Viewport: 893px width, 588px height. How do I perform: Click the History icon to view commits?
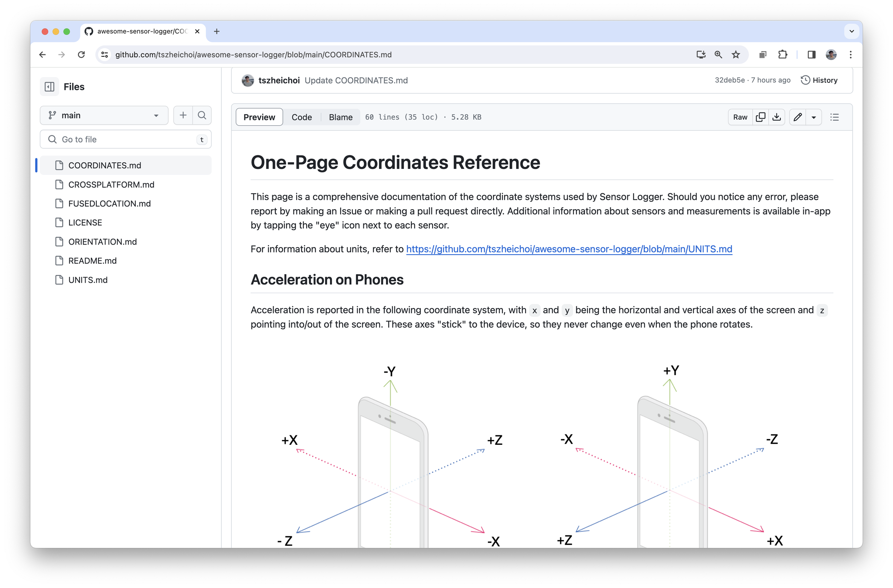point(805,79)
